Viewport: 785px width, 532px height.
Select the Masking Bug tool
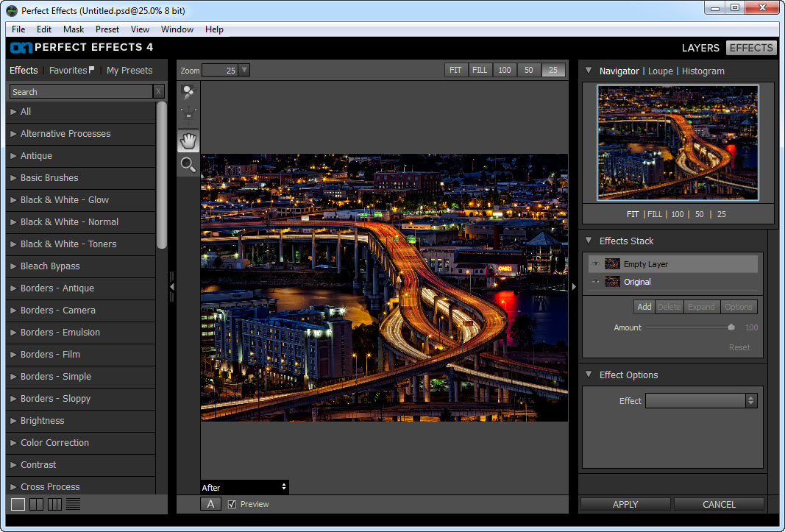(188, 116)
